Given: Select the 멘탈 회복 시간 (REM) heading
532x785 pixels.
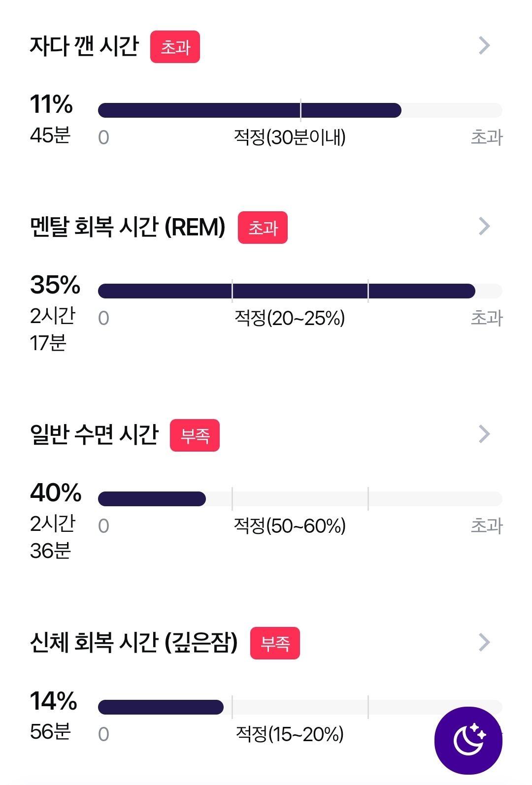Looking at the screenshot, I should click(x=128, y=227).
